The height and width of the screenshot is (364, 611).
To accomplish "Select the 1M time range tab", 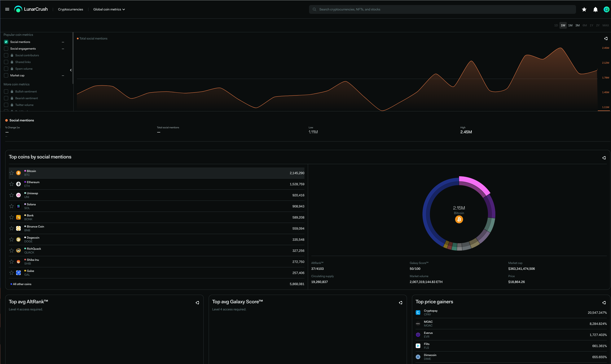I will [x=570, y=25].
